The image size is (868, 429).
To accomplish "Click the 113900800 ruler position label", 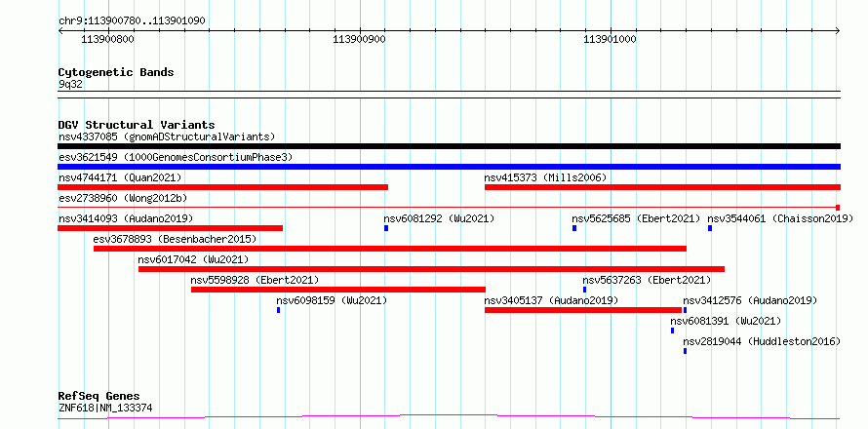I will tap(107, 40).
